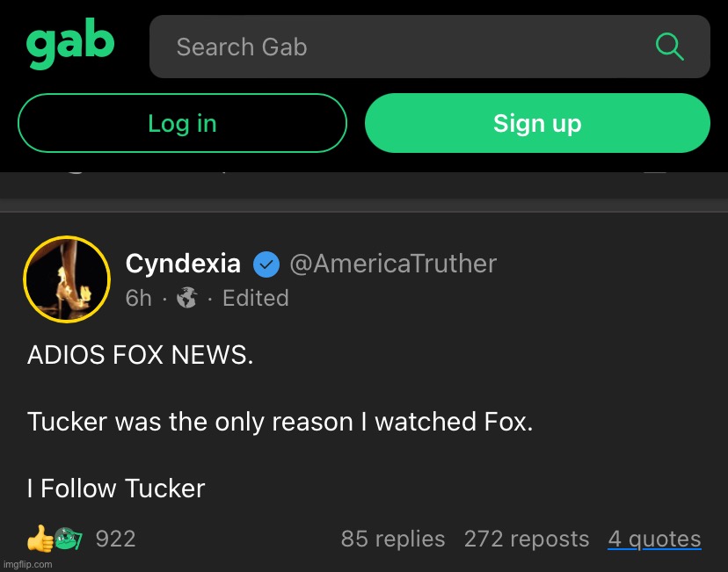
Task: Open the 85 replies
Action: pos(392,539)
